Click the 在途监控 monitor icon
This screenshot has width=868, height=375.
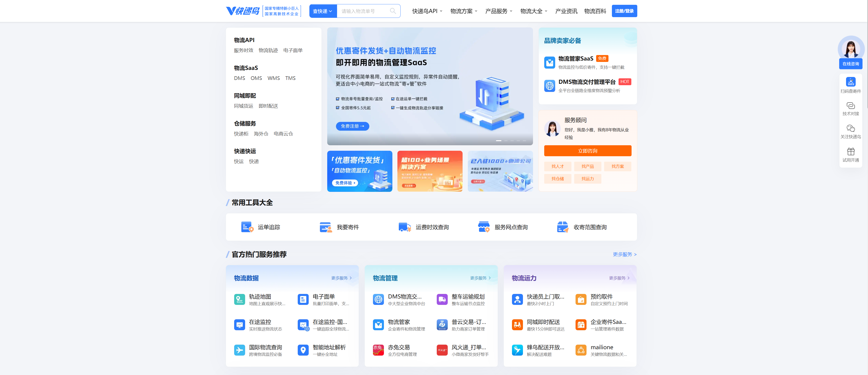240,325
